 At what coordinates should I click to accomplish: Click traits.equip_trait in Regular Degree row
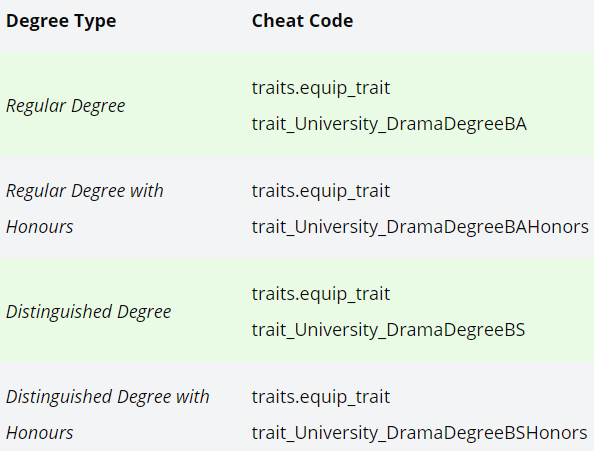321,88
